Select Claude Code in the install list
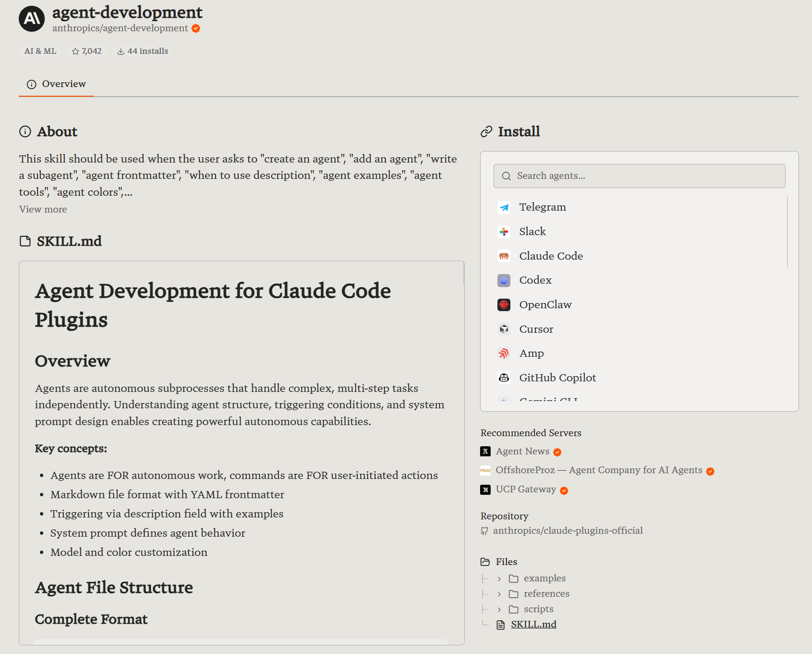The height and width of the screenshot is (654, 812). [639, 256]
